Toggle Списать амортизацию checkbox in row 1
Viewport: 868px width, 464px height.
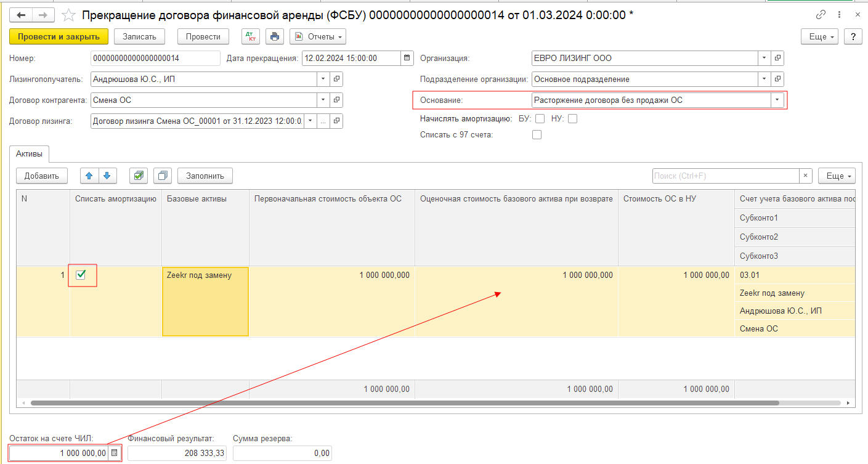[81, 275]
